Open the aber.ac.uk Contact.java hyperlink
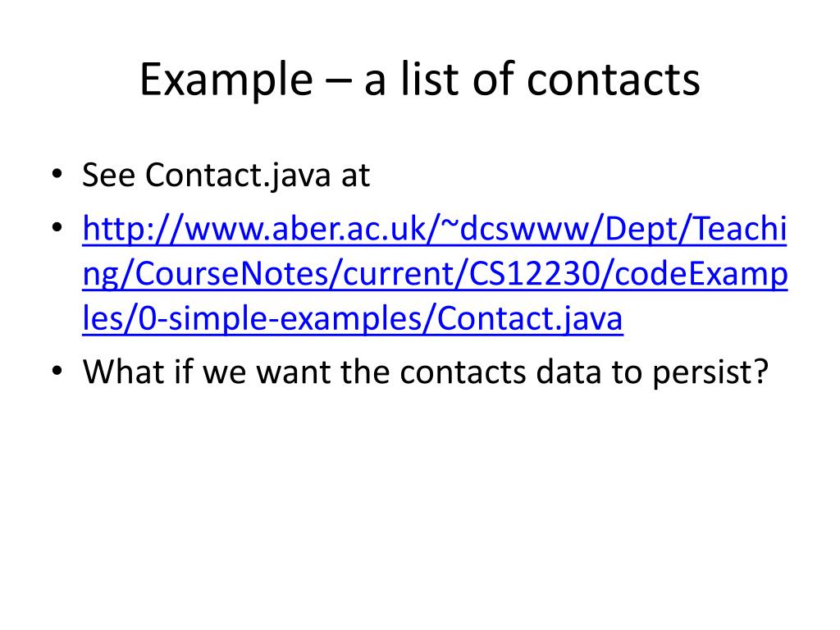The image size is (840, 630). (x=435, y=273)
